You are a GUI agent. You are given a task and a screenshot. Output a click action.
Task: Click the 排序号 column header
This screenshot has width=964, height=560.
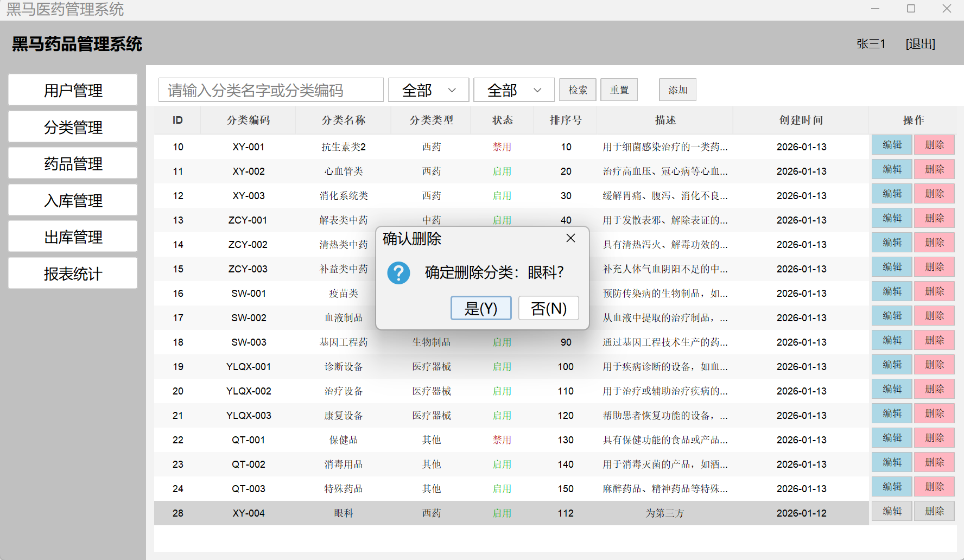click(565, 120)
